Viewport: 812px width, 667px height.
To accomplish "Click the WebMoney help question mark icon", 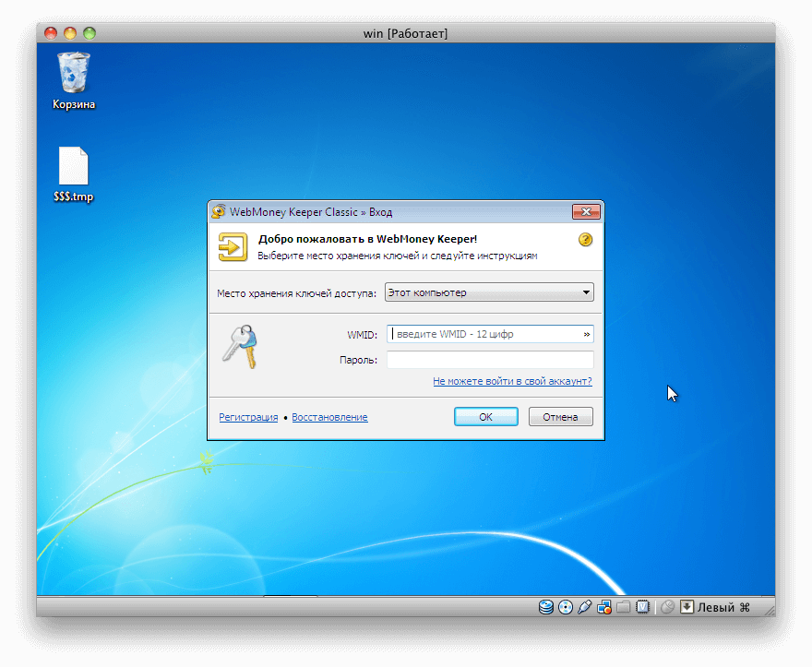I will 585,240.
